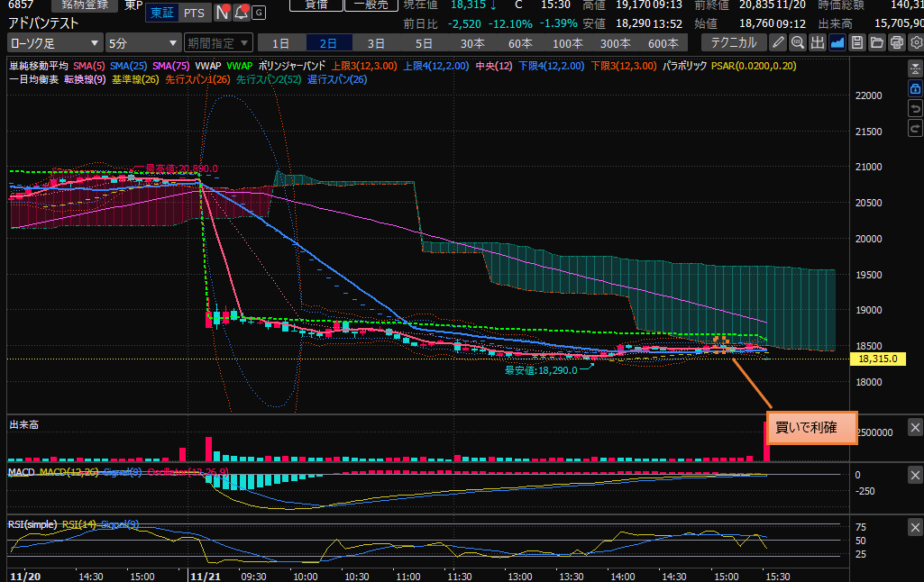Switch to the 100本 range tab
The height and width of the screenshot is (582, 924).
pyautogui.click(x=568, y=42)
